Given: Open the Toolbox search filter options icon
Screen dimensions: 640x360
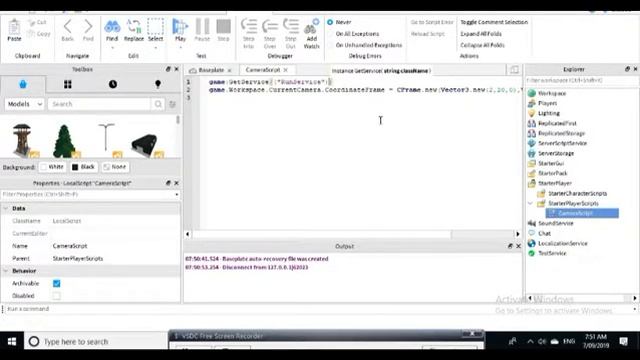Looking at the screenshot, I should click(173, 104).
